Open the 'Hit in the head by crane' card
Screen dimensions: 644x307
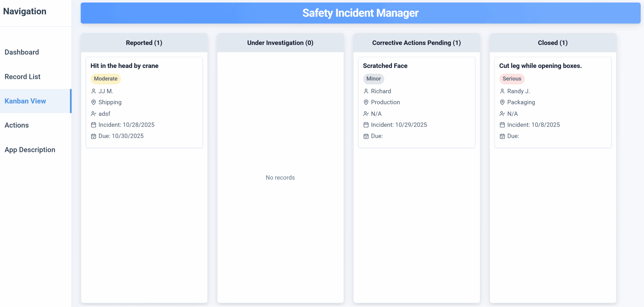coord(144,102)
